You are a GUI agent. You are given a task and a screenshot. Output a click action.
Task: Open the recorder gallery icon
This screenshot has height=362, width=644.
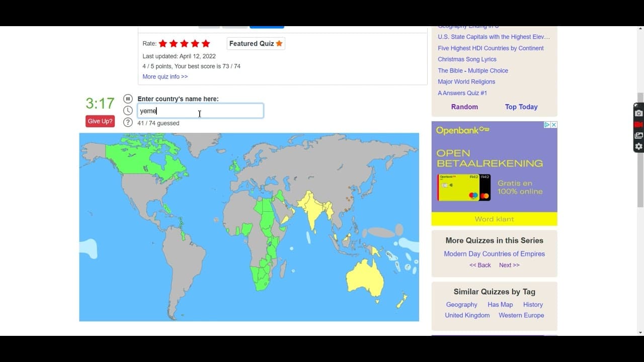(638, 135)
